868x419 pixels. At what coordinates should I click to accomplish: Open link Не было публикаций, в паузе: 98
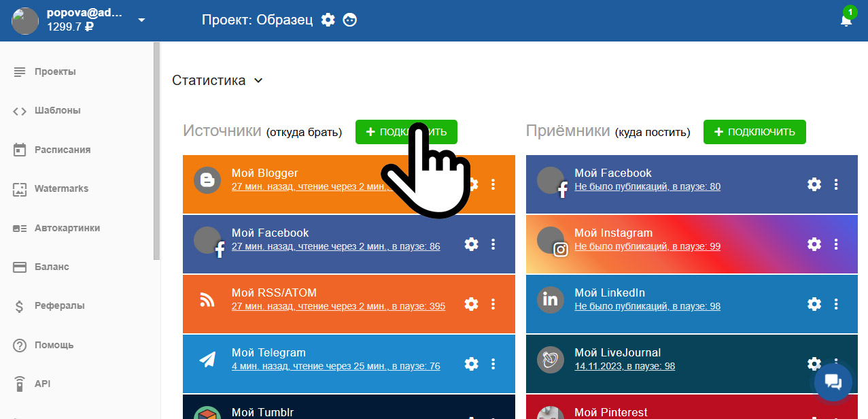(648, 306)
